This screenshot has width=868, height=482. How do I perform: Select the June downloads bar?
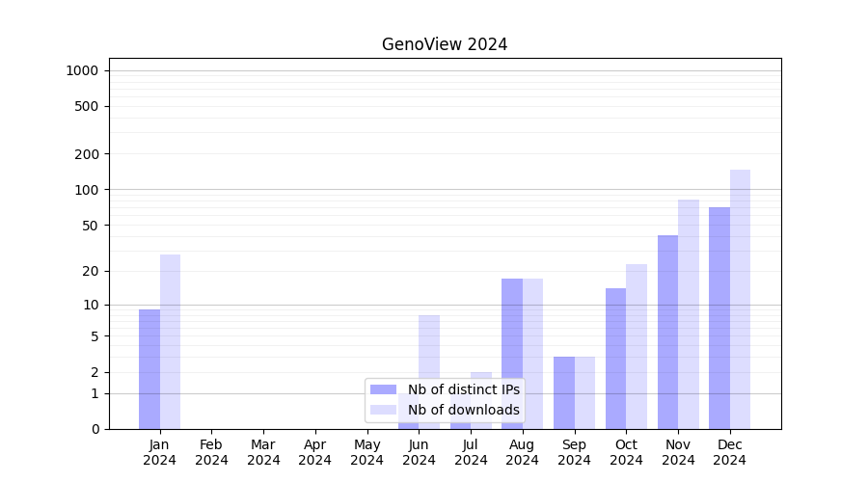tap(429, 347)
